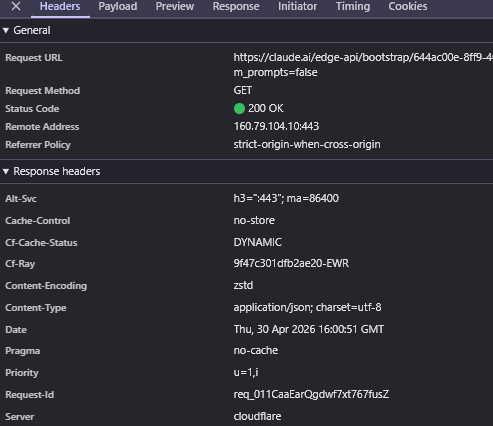This screenshot has height=426, width=493.
Task: Click 'strict-origin-when-cross-origin' referrer policy value
Action: pyautogui.click(x=307, y=144)
